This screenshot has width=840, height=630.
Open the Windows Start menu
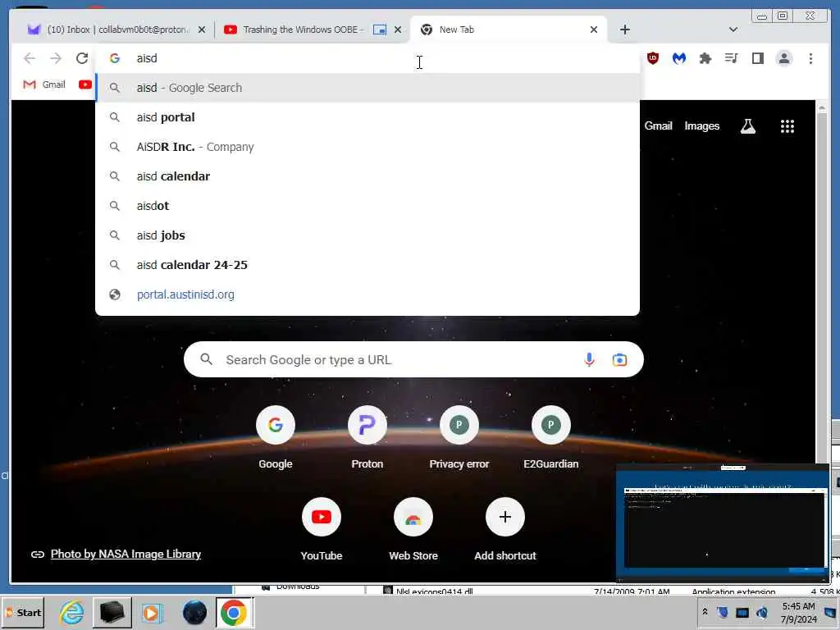click(x=23, y=612)
